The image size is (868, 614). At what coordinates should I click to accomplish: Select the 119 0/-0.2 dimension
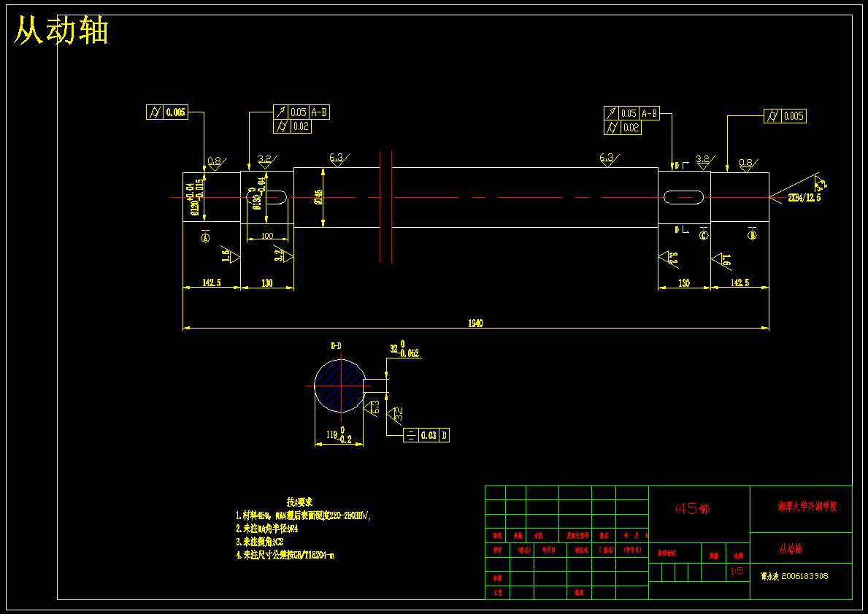[339, 435]
